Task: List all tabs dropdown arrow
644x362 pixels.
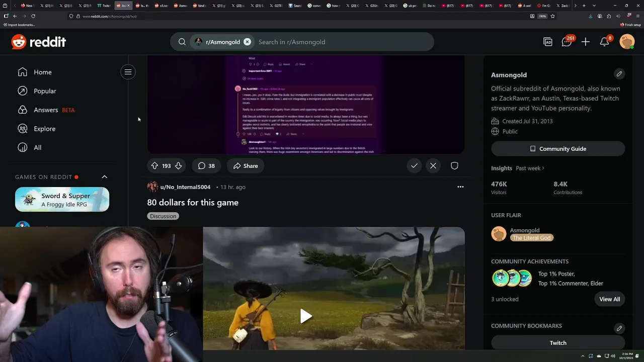Action: tap(594, 6)
